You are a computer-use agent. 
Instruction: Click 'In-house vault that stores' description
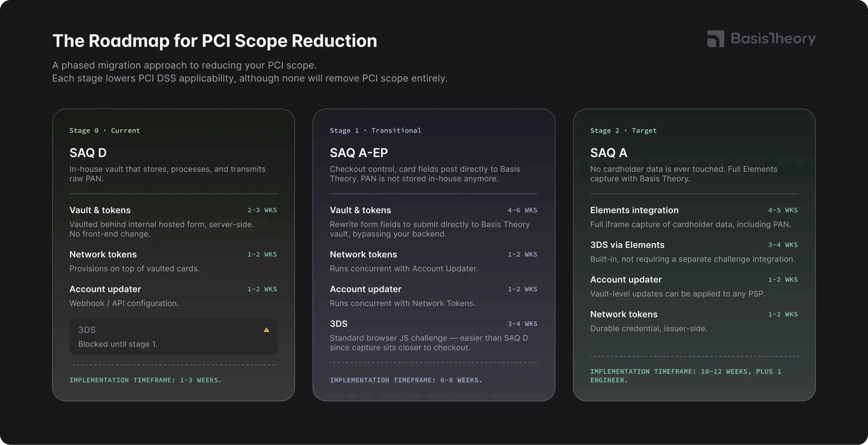[168, 174]
